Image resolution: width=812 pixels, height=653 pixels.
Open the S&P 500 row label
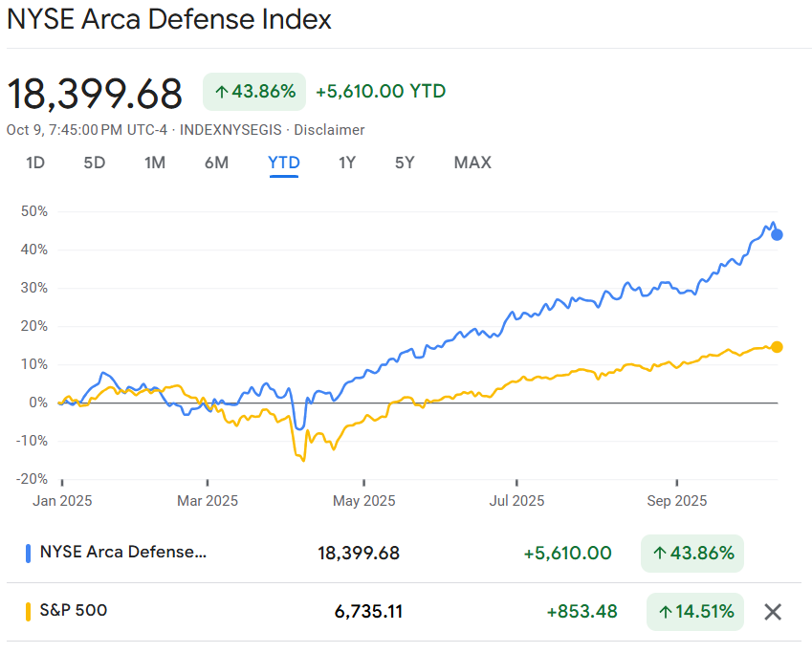[74, 610]
